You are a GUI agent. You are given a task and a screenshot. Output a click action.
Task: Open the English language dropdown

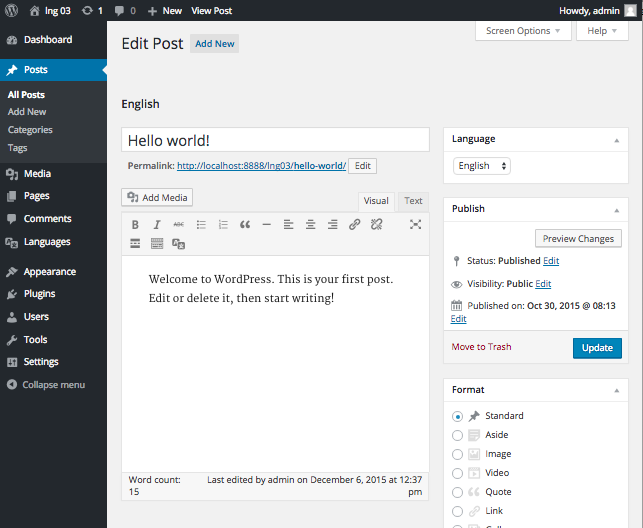482,166
